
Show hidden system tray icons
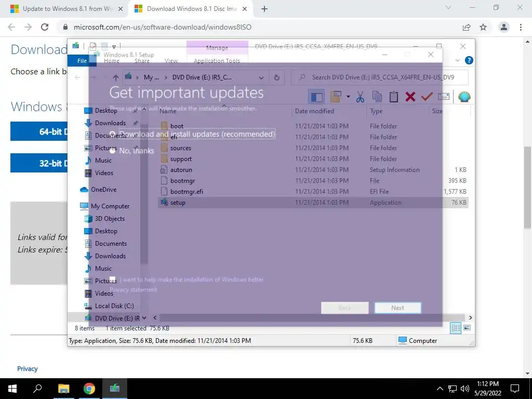440,389
